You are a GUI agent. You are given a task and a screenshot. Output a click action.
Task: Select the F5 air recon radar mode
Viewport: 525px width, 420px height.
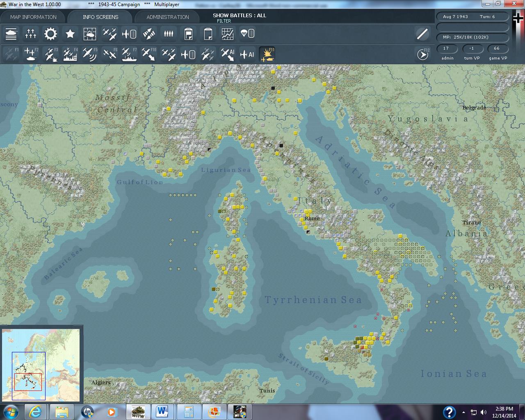click(x=90, y=54)
